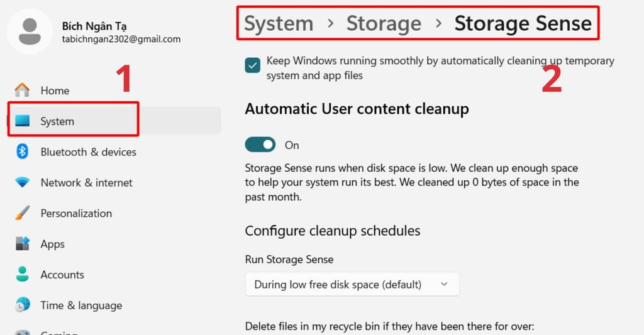Click the Bluetooth icon in sidebar
The width and height of the screenshot is (644, 335).
click(x=22, y=151)
